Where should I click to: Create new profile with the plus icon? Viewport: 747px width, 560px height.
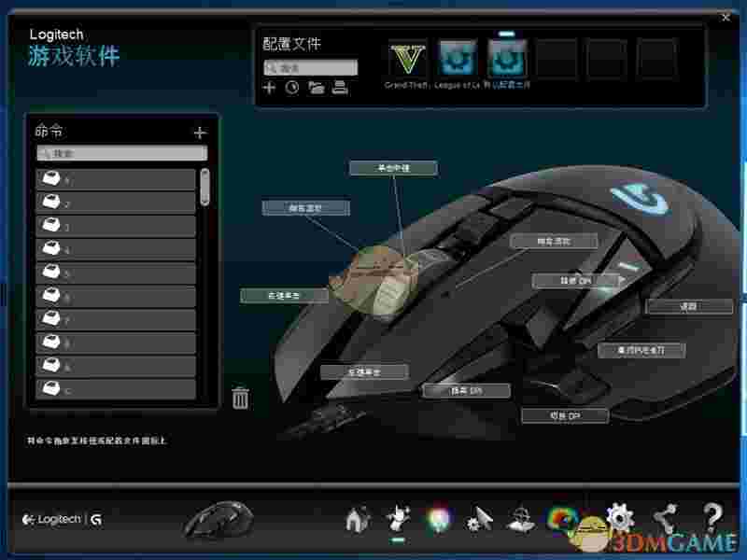270,88
